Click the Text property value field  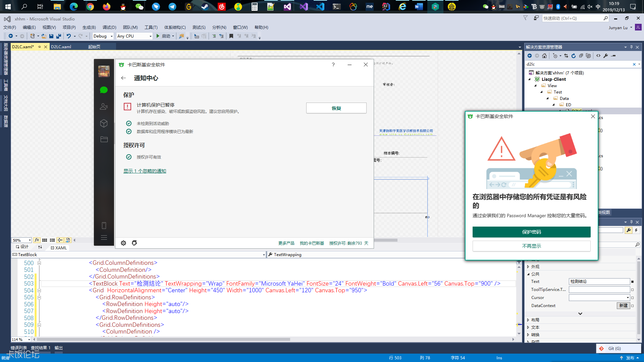pos(599,282)
